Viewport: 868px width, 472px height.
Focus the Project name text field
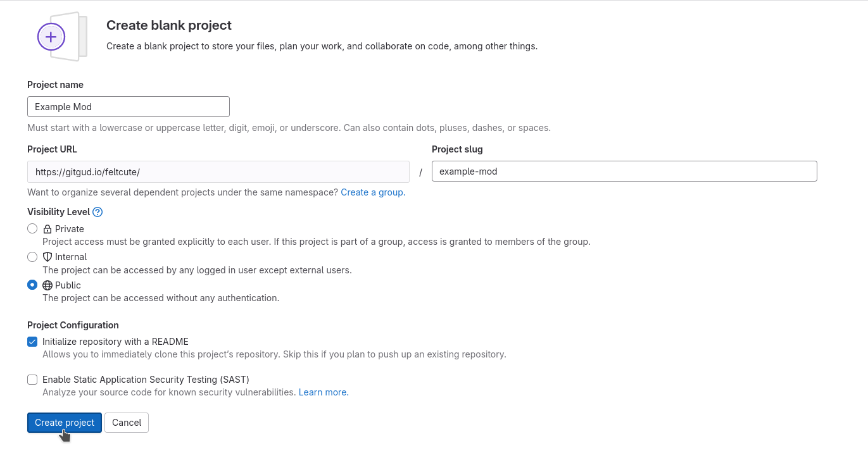coord(129,107)
